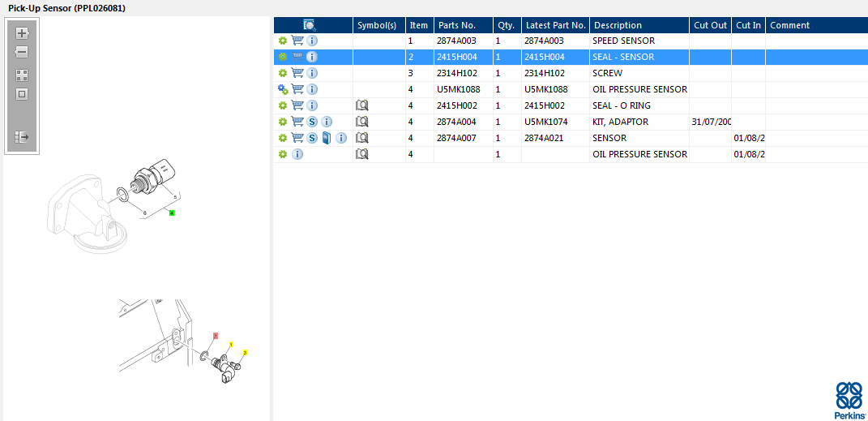Click the Cut Out column header
Viewport: 868px width, 421px height.
[711, 25]
